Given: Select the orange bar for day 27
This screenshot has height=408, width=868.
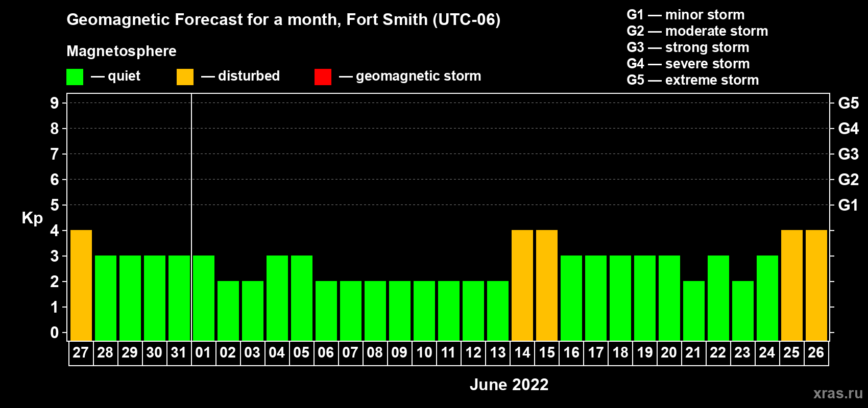Looking at the screenshot, I should pos(81,285).
